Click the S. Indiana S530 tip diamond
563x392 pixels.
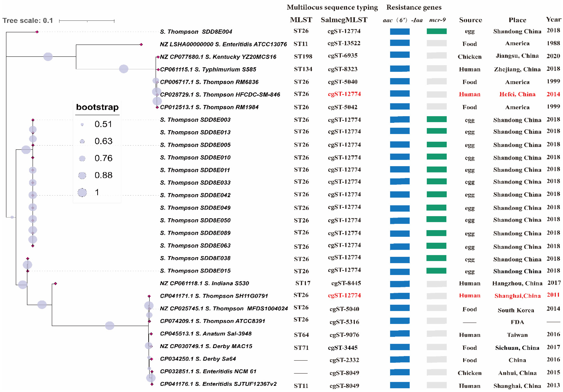[55, 284]
